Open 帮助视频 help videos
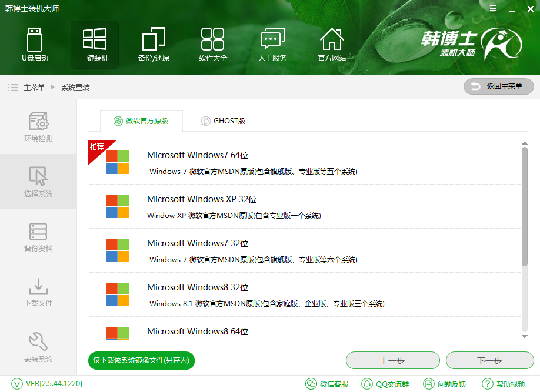Viewport: 540px width, 392px height. tap(504, 384)
